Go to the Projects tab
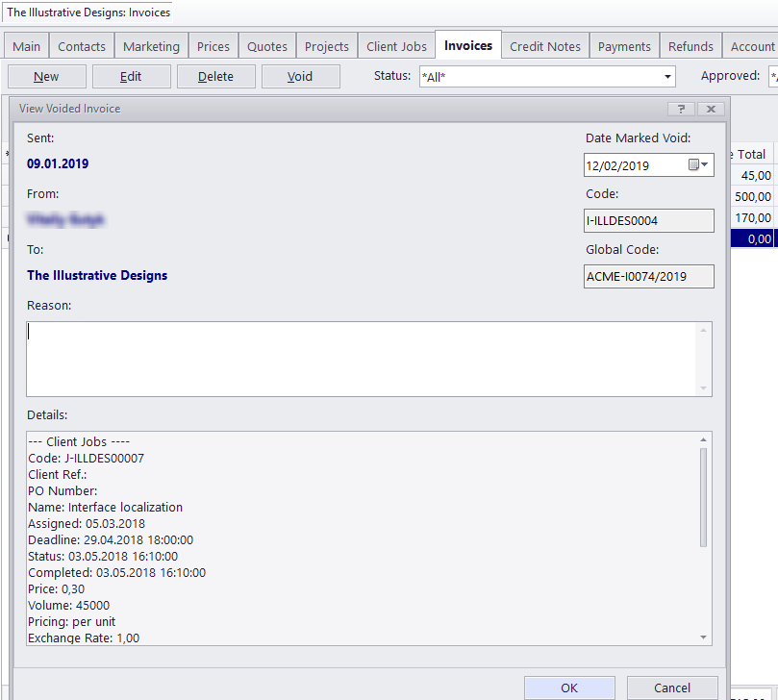 [326, 45]
